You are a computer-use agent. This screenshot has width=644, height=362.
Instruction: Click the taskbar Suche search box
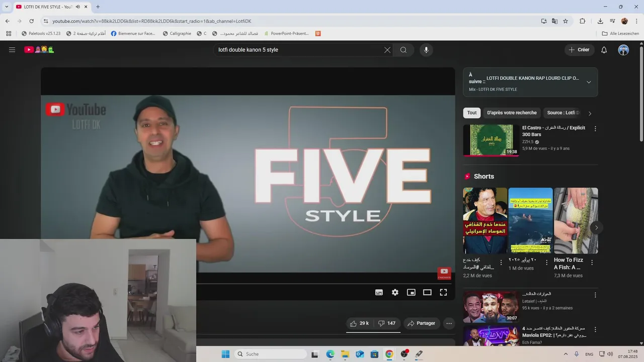coord(271,354)
